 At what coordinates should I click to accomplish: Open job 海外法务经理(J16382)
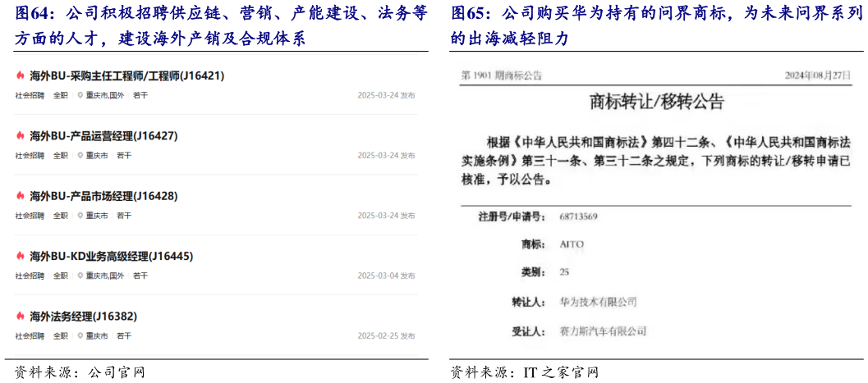click(x=83, y=317)
